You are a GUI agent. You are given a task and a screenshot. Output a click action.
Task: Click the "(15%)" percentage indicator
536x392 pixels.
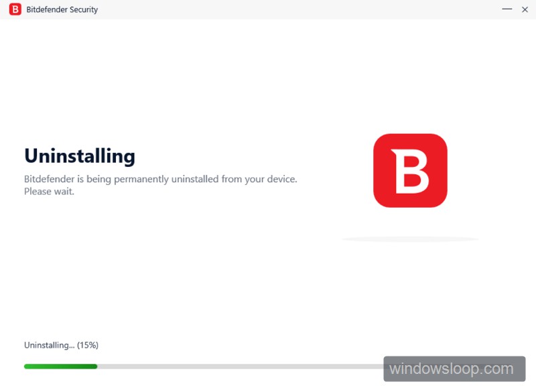pyautogui.click(x=88, y=345)
